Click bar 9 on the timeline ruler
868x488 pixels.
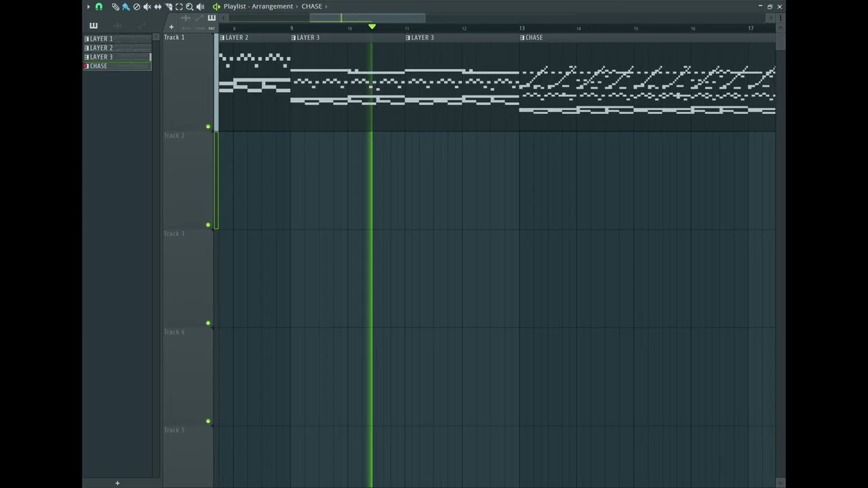tap(292, 28)
